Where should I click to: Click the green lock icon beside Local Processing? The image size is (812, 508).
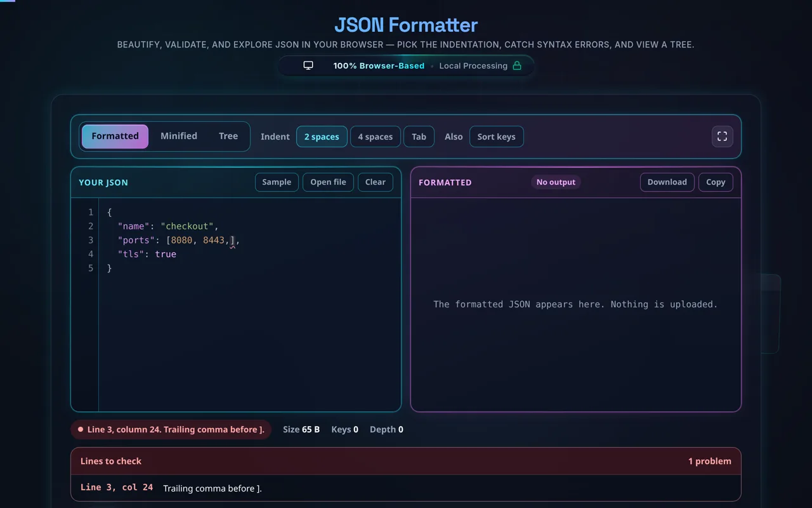point(517,65)
